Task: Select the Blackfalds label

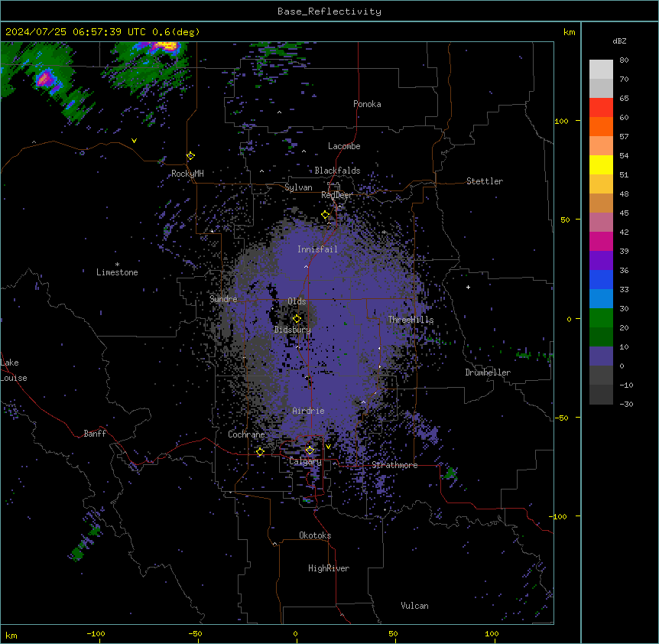Action: [337, 171]
